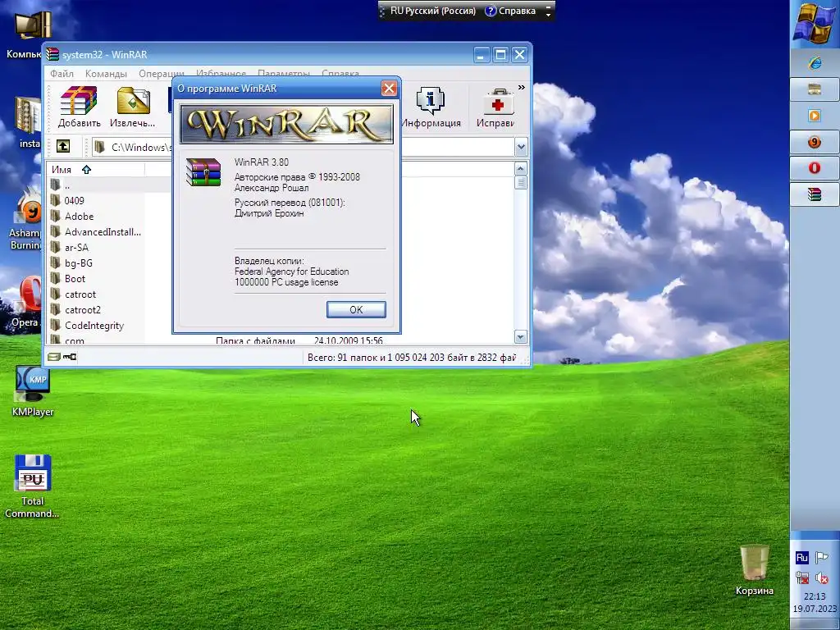Select the Компьютер desktop icon

(25, 33)
